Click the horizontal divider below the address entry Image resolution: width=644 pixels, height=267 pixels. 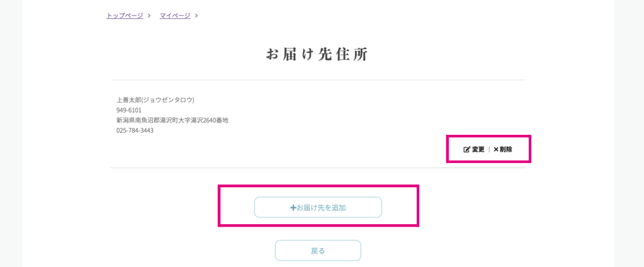pyautogui.click(x=318, y=168)
